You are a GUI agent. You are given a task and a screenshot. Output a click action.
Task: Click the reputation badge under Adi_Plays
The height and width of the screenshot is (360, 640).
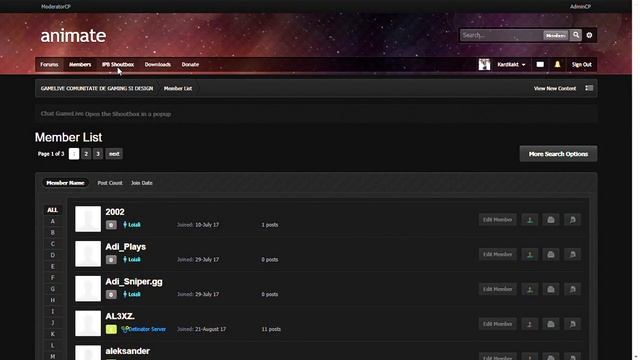pos(111,260)
